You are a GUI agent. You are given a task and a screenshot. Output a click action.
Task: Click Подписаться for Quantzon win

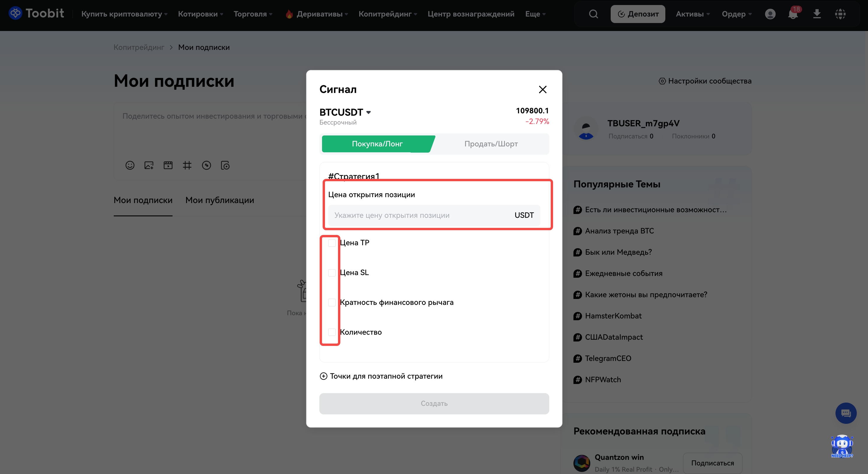(x=712, y=463)
